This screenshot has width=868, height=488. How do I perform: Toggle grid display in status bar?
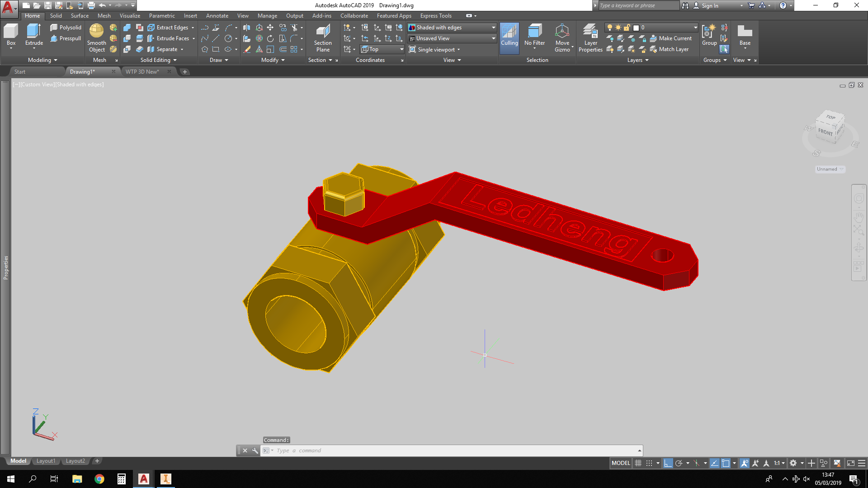click(x=638, y=463)
